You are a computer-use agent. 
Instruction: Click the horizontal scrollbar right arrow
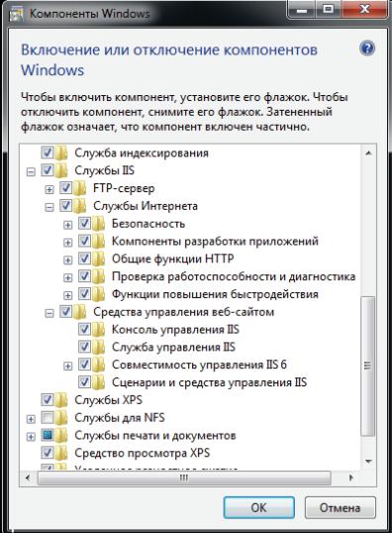click(351, 478)
